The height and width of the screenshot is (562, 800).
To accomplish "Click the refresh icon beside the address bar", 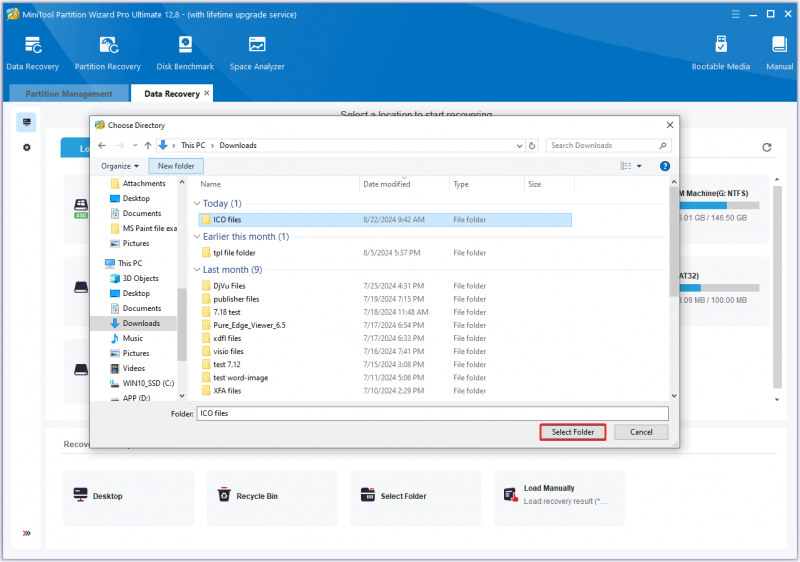I will pyautogui.click(x=532, y=145).
